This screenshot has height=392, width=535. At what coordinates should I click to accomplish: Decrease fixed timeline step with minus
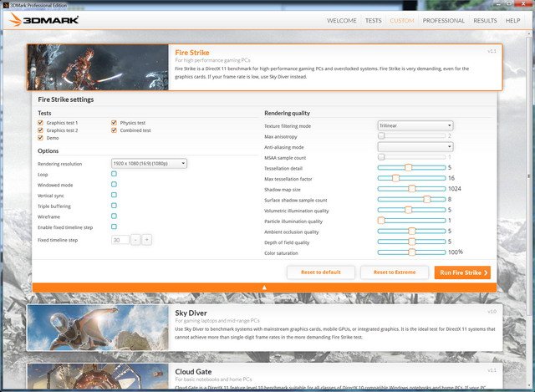[x=135, y=240]
